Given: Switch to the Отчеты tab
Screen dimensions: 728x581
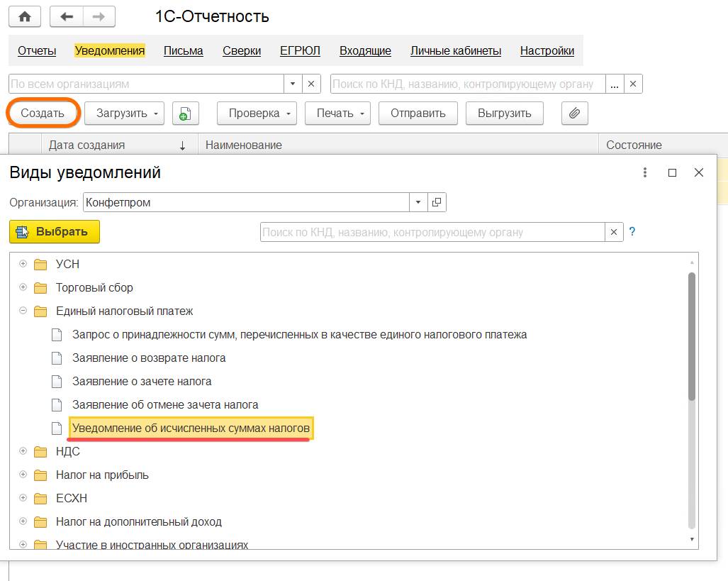Looking at the screenshot, I should (37, 50).
